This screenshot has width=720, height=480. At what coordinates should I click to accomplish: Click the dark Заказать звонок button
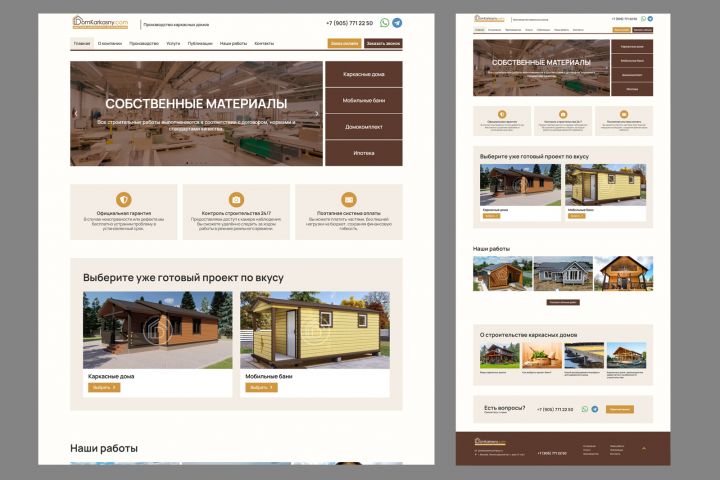[x=383, y=43]
